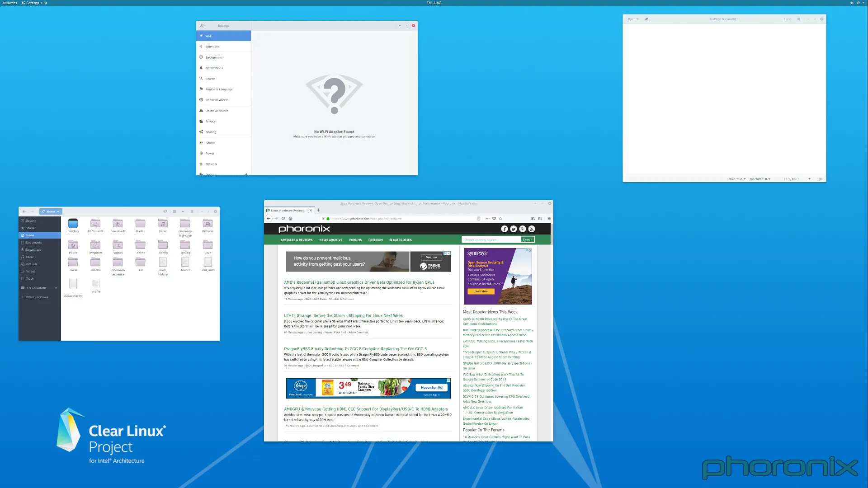Screen dimensions: 868x488
Task: Click the volume icon in top bar
Action: coord(852,3)
